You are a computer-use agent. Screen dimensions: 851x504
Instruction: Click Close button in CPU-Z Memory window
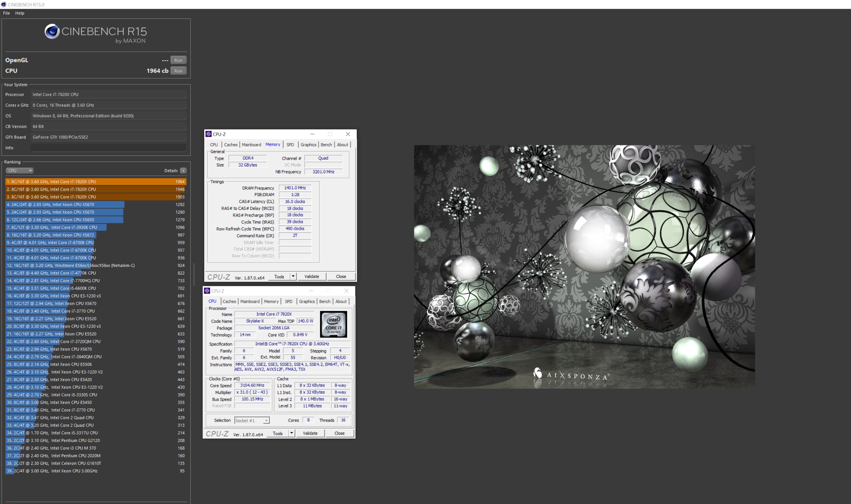[341, 276]
